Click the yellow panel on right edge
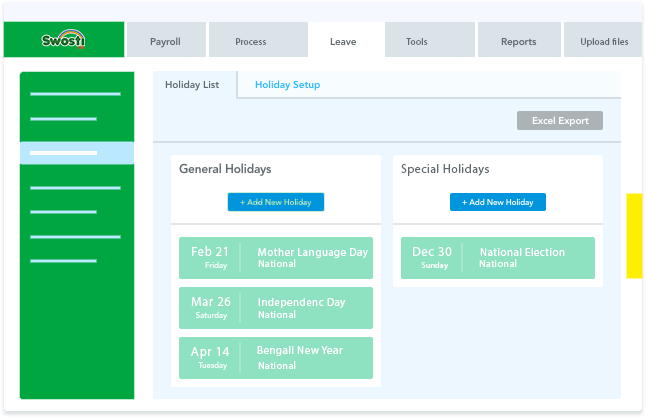The width and height of the screenshot is (646, 418). [x=634, y=236]
